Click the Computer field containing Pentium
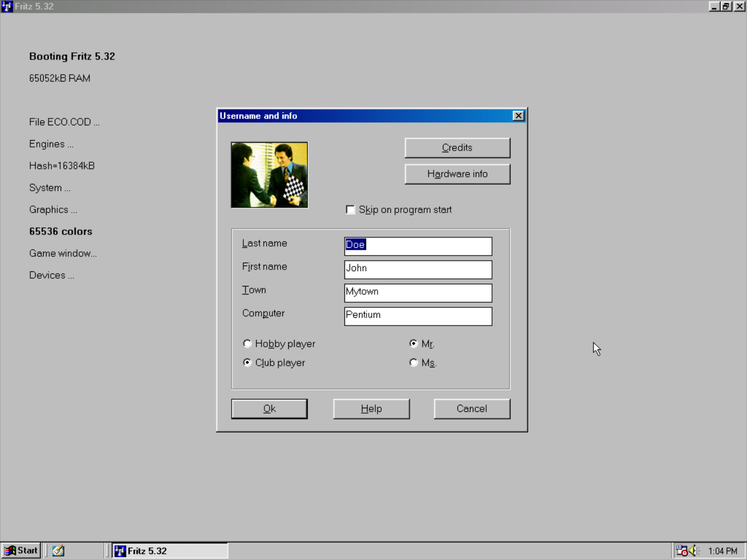Viewport: 747px width, 560px height. tap(418, 316)
